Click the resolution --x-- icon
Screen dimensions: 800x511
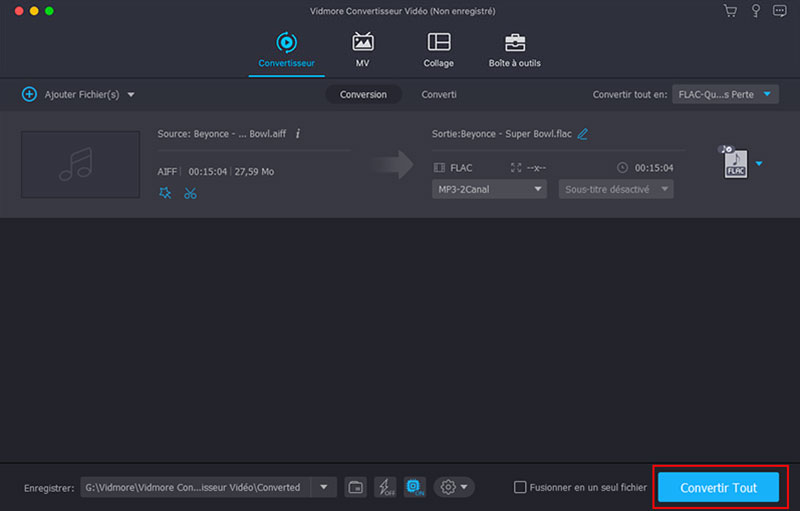point(516,168)
